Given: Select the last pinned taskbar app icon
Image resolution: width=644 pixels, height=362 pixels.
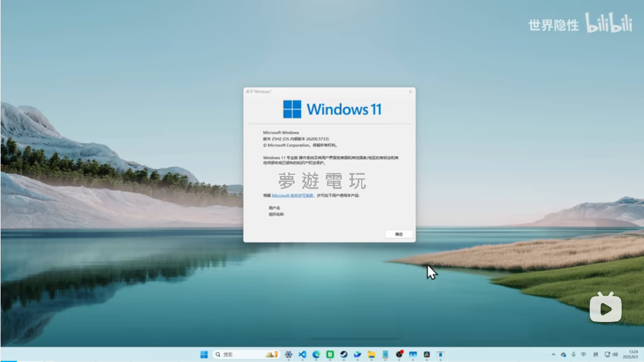Looking at the screenshot, I should (441, 354).
